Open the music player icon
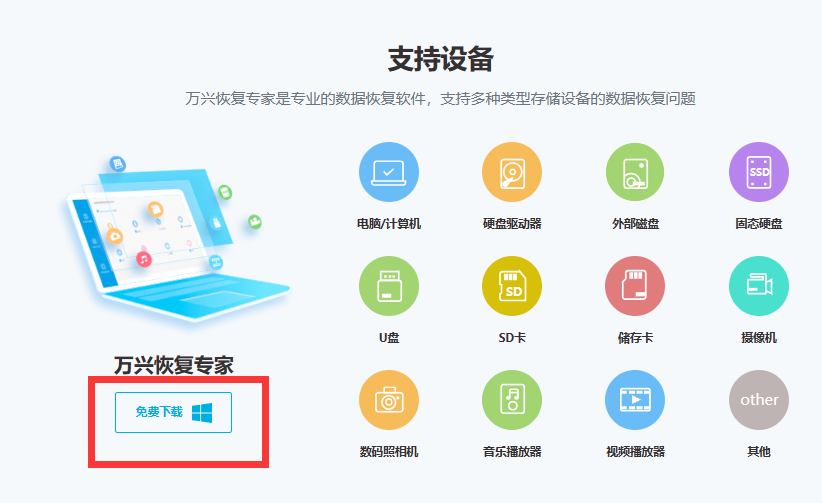 click(x=512, y=400)
